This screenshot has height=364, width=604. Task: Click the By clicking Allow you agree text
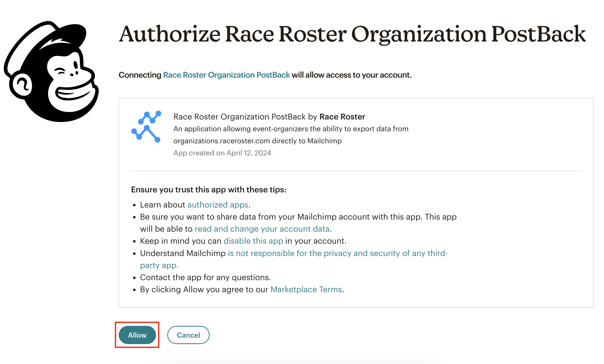click(x=204, y=289)
